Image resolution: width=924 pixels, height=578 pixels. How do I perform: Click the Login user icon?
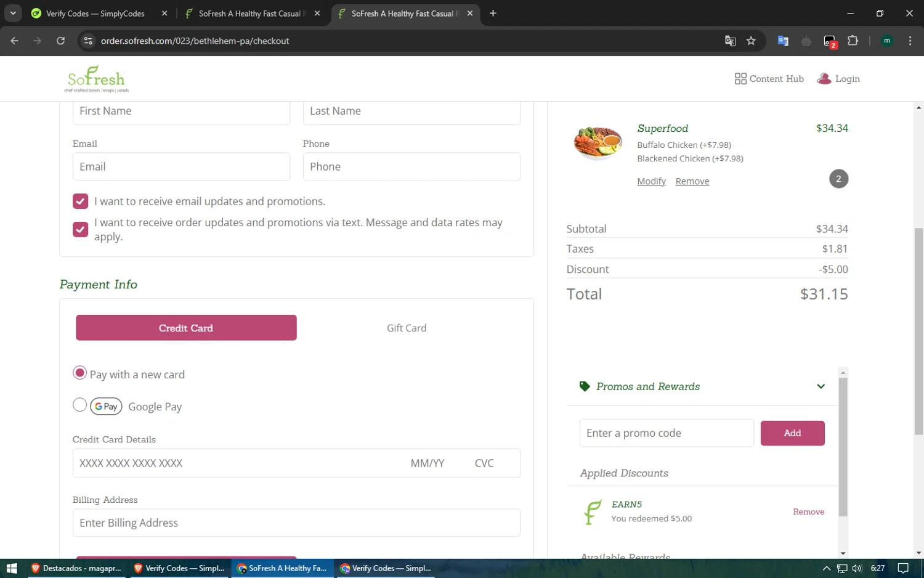824,79
